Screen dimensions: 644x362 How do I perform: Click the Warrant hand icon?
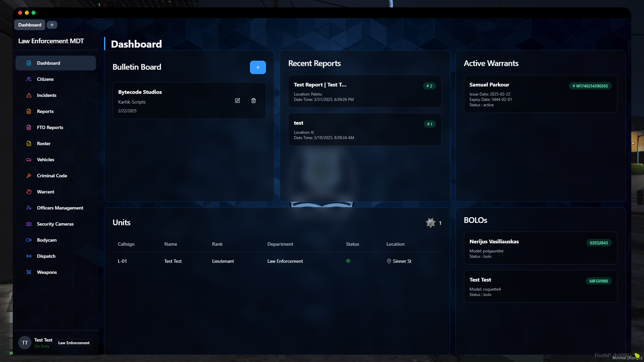click(x=29, y=192)
